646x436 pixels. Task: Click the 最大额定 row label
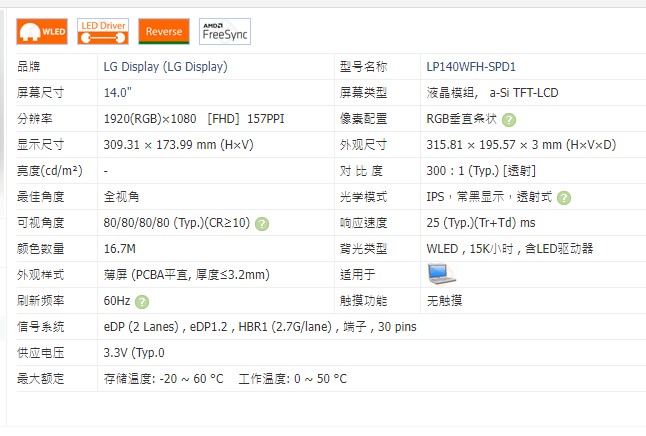pyautogui.click(x=40, y=378)
